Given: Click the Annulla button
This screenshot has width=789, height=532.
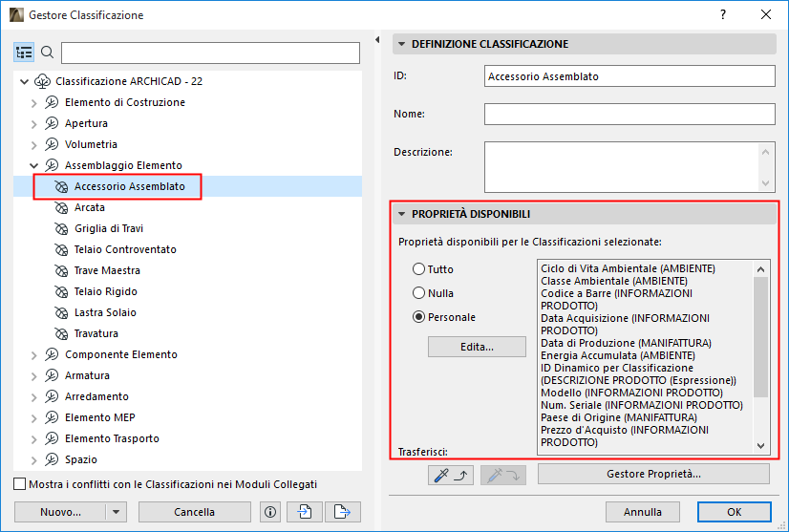Looking at the screenshot, I should click(x=643, y=512).
